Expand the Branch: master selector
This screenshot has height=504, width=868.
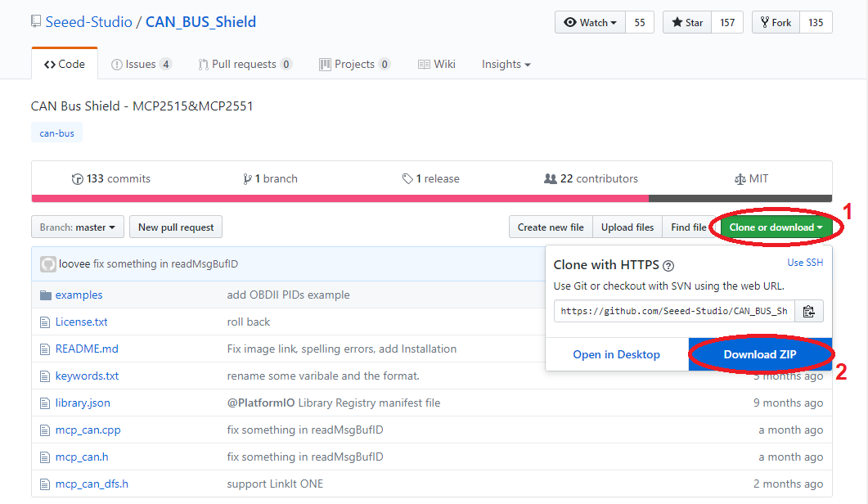click(x=79, y=227)
